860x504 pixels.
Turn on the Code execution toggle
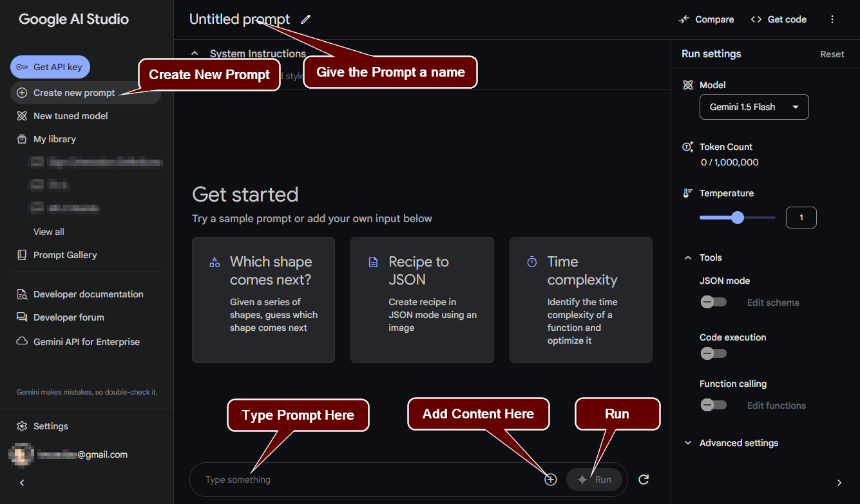pos(713,353)
